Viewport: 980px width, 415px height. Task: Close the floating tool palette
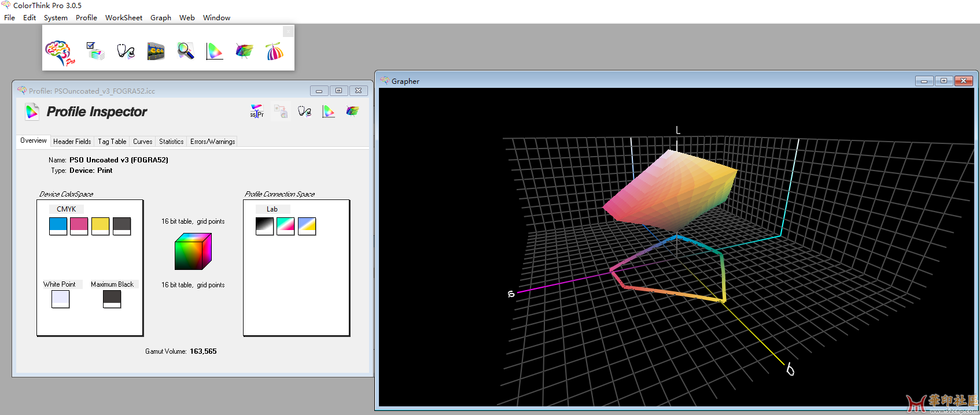pyautogui.click(x=288, y=31)
